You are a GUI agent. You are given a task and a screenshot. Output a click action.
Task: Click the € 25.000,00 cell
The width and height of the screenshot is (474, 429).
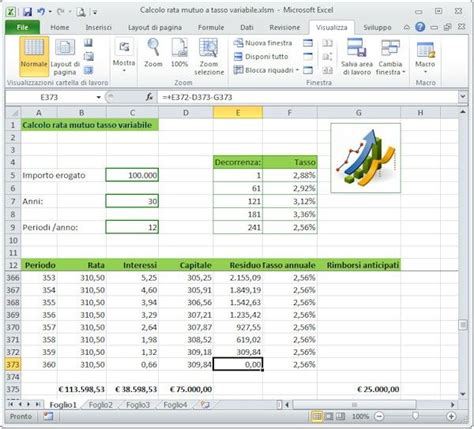359,389
